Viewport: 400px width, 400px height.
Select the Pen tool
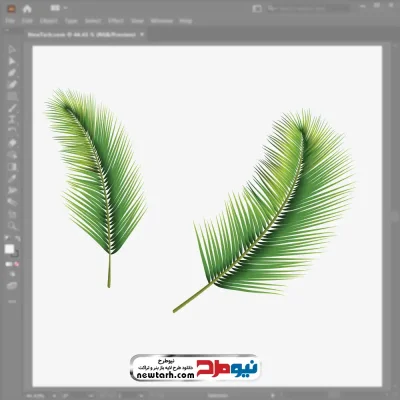point(12,73)
